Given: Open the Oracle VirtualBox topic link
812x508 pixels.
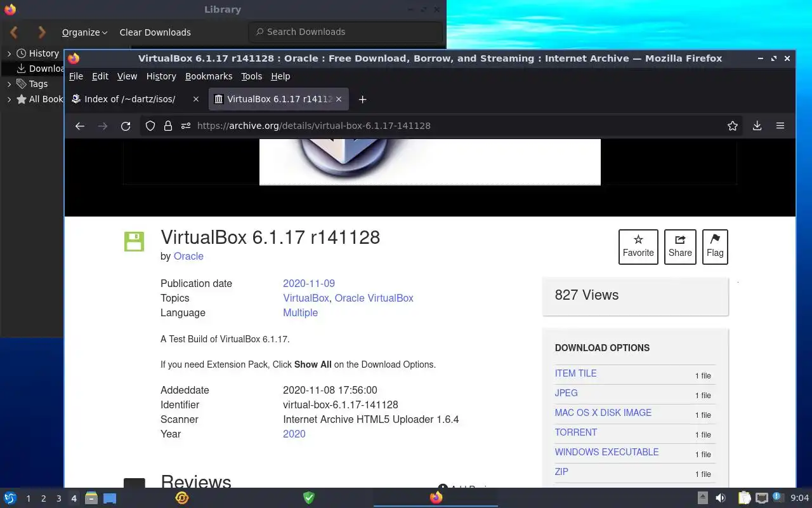Looking at the screenshot, I should (374, 298).
